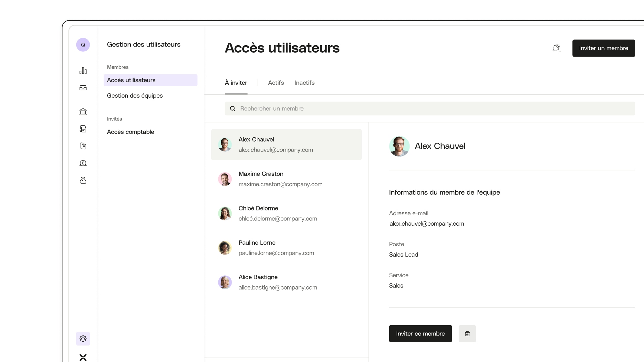Open the analytics bar chart icon
Screen dimensions: 644x362
83,70
